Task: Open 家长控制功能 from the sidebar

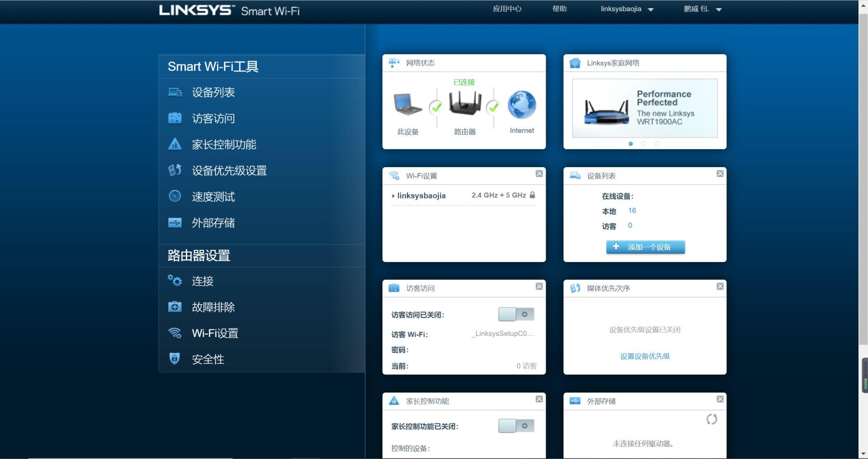Action: [x=224, y=145]
